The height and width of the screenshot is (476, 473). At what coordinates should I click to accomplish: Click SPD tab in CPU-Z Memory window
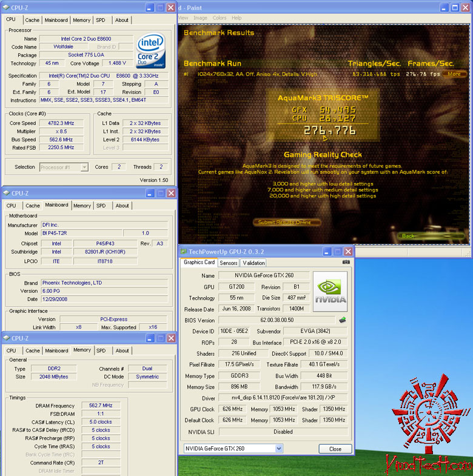101,350
